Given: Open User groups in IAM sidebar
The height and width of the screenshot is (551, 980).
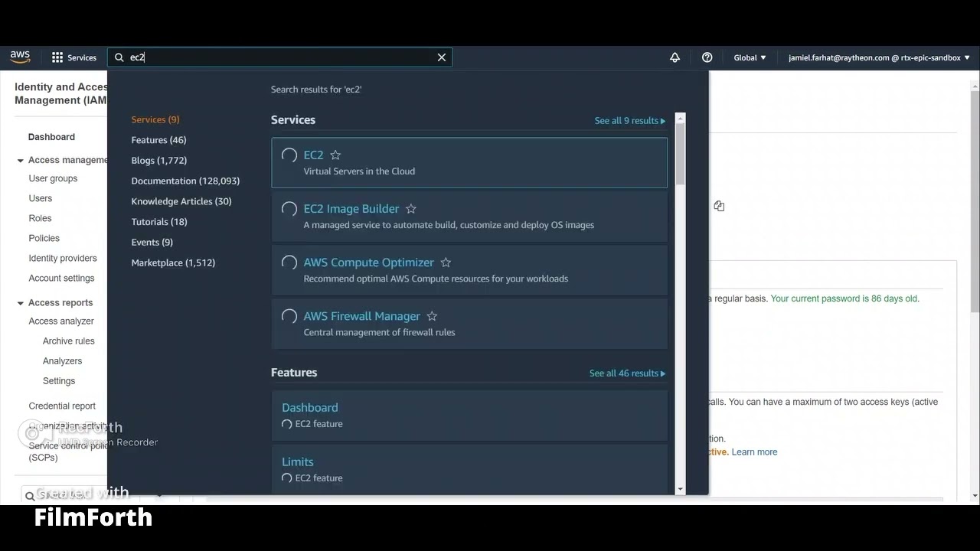Looking at the screenshot, I should coord(53,178).
